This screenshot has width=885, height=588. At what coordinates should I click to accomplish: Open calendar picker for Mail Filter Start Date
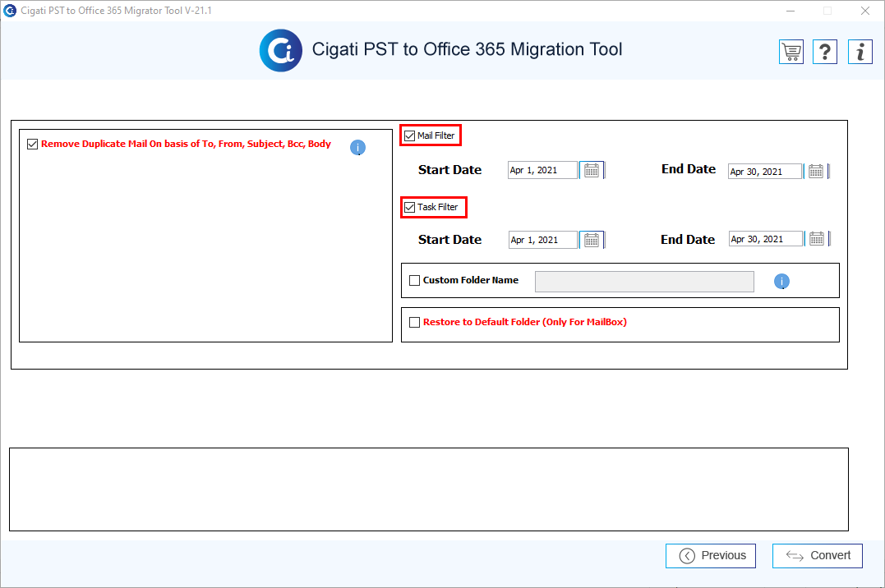(x=592, y=170)
